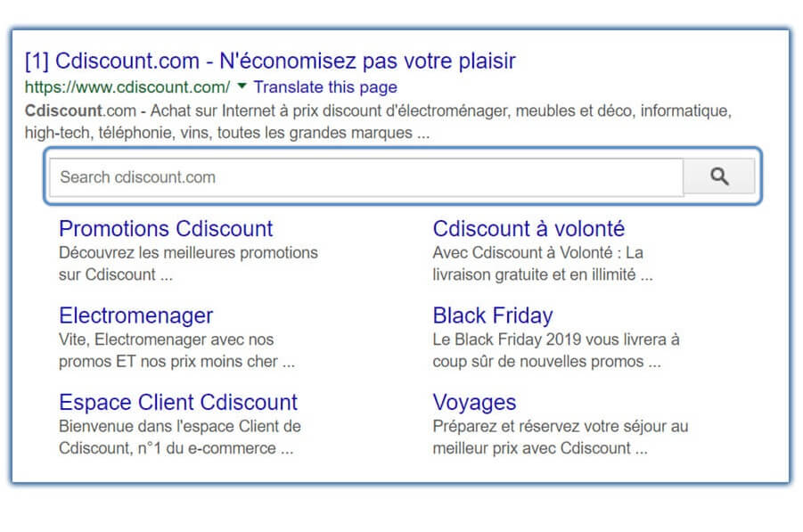803x532 pixels.
Task: Click the green cdiscount.com URL
Action: point(127,87)
